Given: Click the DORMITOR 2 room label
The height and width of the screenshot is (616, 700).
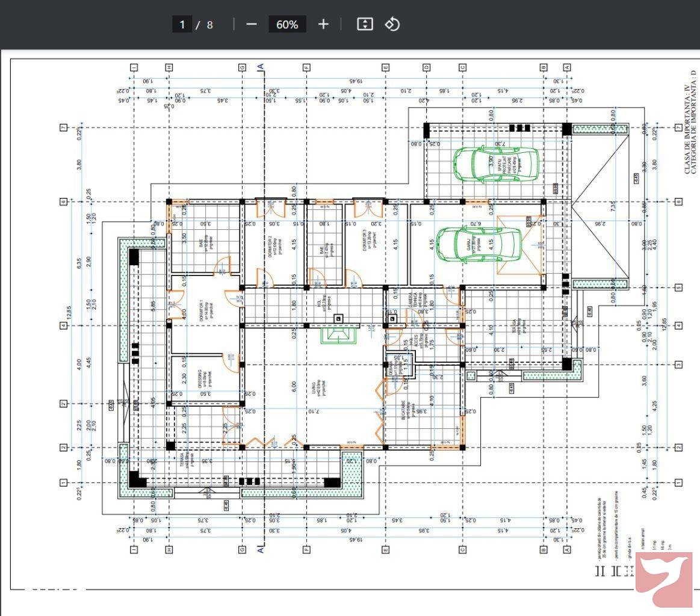Looking at the screenshot, I should [270, 246].
